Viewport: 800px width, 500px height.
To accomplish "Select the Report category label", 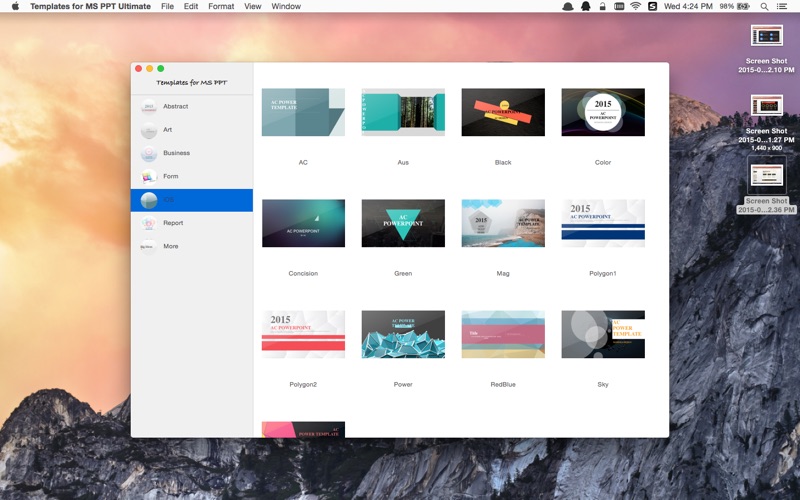I will point(173,223).
